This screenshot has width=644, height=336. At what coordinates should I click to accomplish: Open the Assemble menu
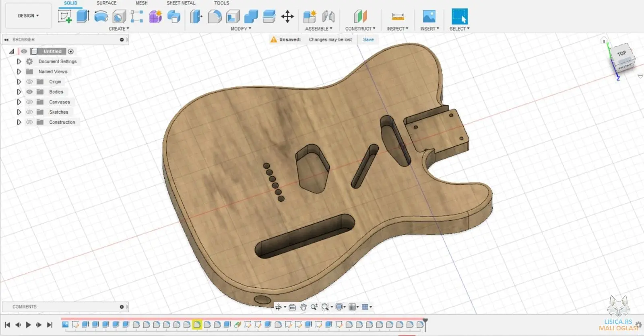(x=319, y=29)
